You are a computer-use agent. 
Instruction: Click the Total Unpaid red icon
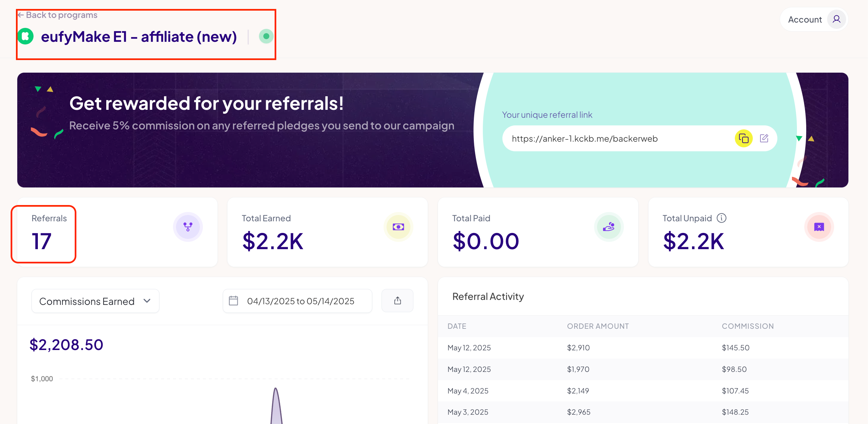point(819,227)
